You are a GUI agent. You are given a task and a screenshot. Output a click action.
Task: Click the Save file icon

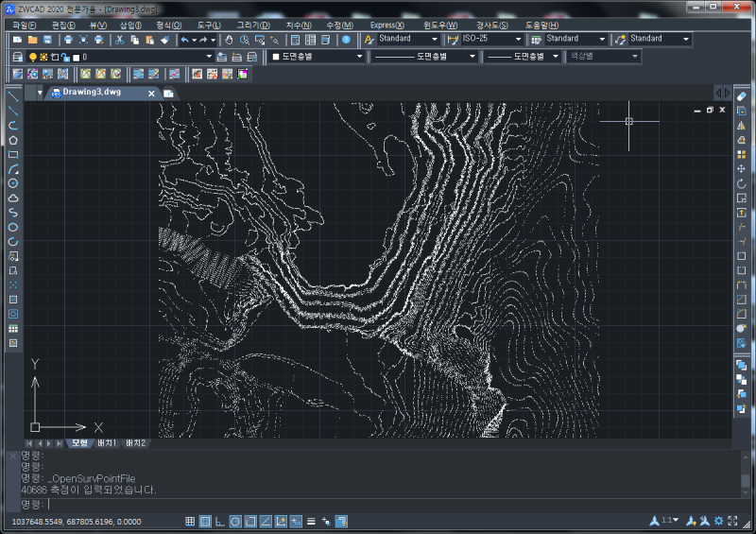pos(47,40)
